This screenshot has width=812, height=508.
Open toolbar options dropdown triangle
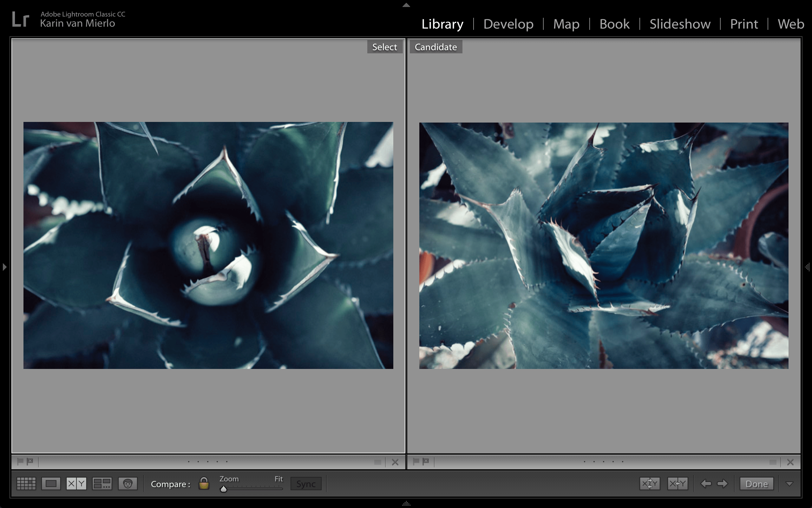coord(789,484)
